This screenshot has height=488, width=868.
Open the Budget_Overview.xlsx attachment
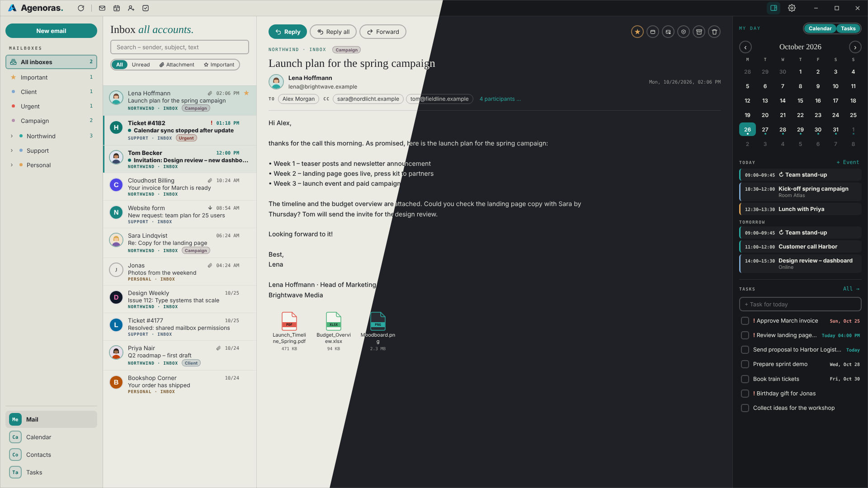point(334,331)
